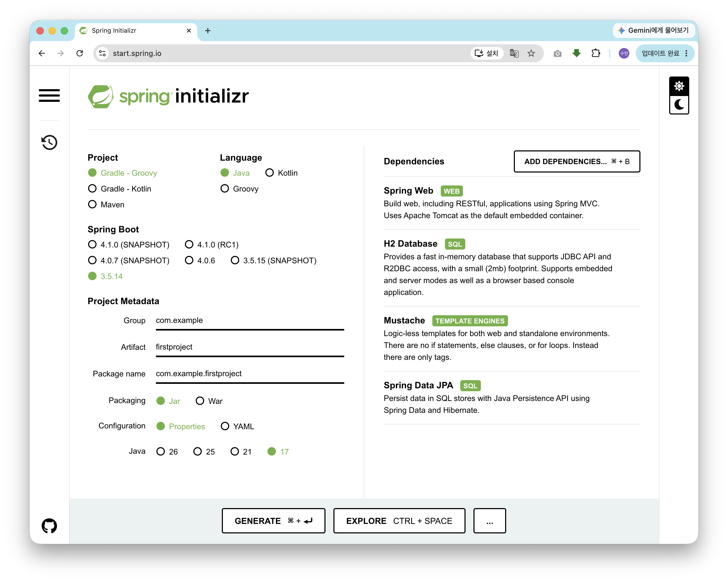Click the TEMPLATE ENGINES tag badge
Viewport: 728px width, 583px height.
tap(470, 321)
